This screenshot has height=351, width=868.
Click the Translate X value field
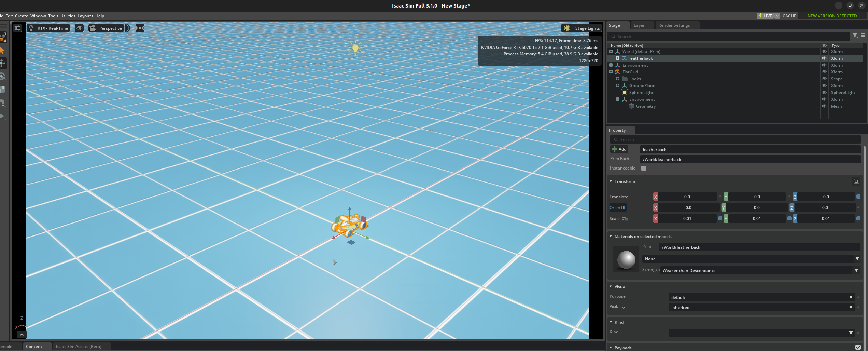pyautogui.click(x=687, y=197)
